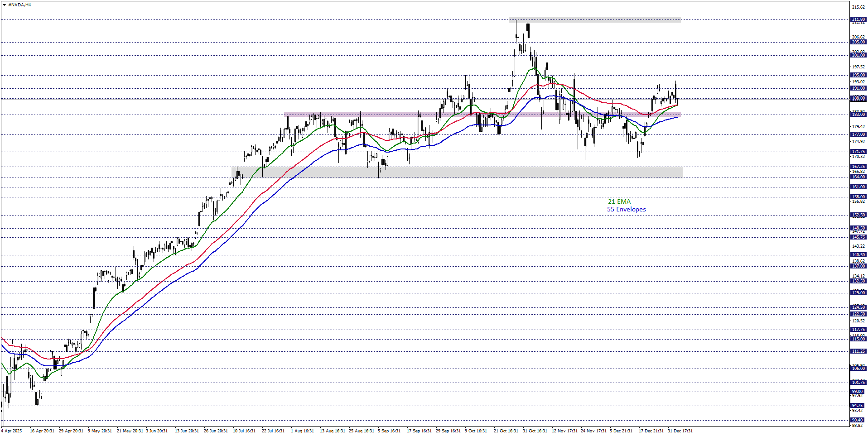Select the 195.00 price level tag
This screenshot has height=436, width=868.
point(858,75)
